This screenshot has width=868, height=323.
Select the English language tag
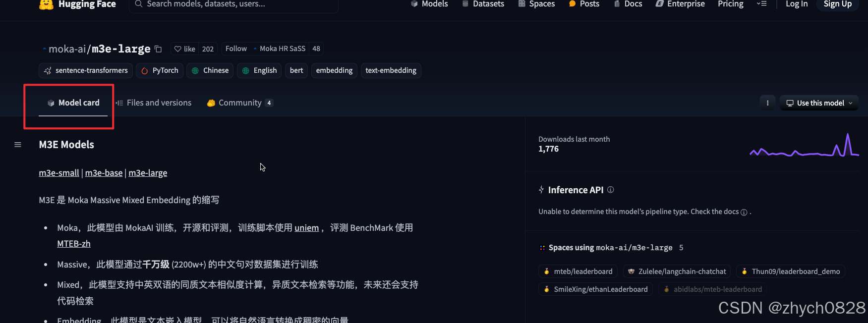[x=259, y=70]
